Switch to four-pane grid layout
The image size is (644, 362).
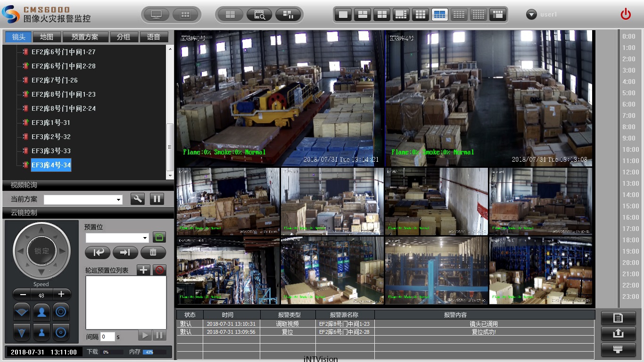(x=382, y=15)
